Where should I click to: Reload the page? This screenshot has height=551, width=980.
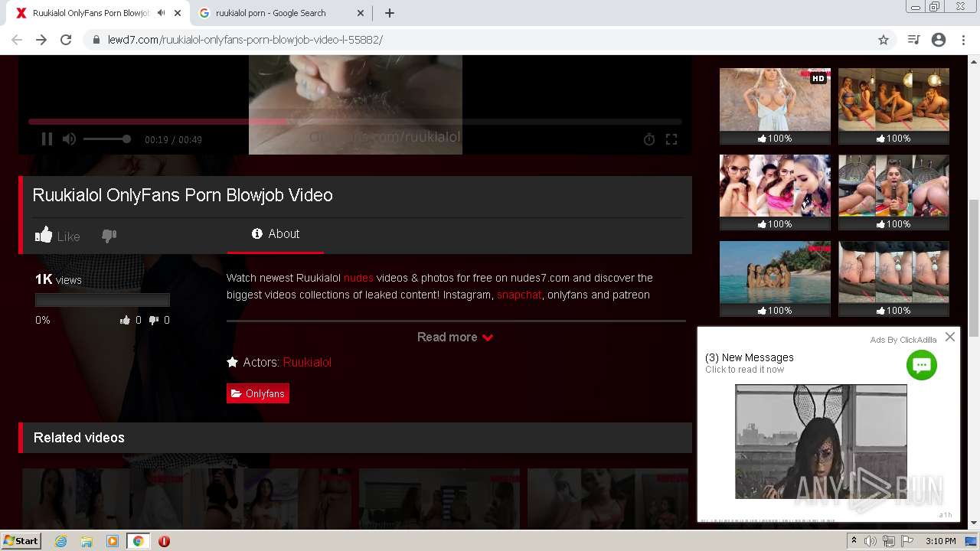click(x=66, y=40)
